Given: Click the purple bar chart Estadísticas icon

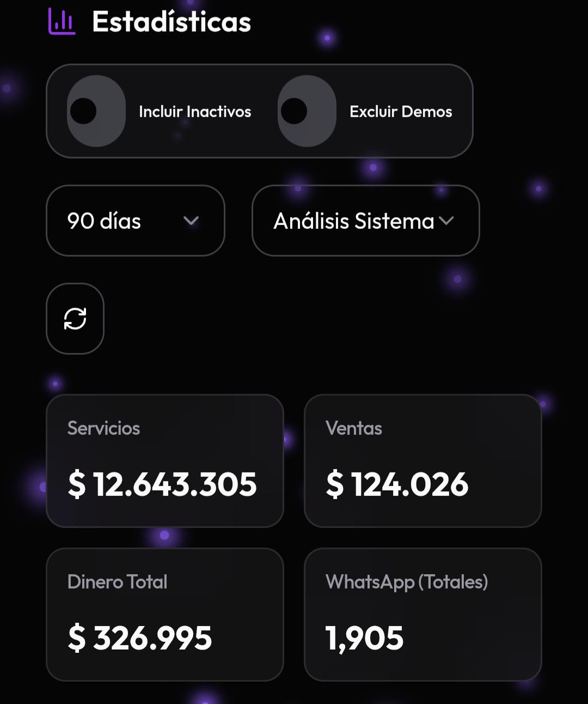Looking at the screenshot, I should click(x=62, y=21).
